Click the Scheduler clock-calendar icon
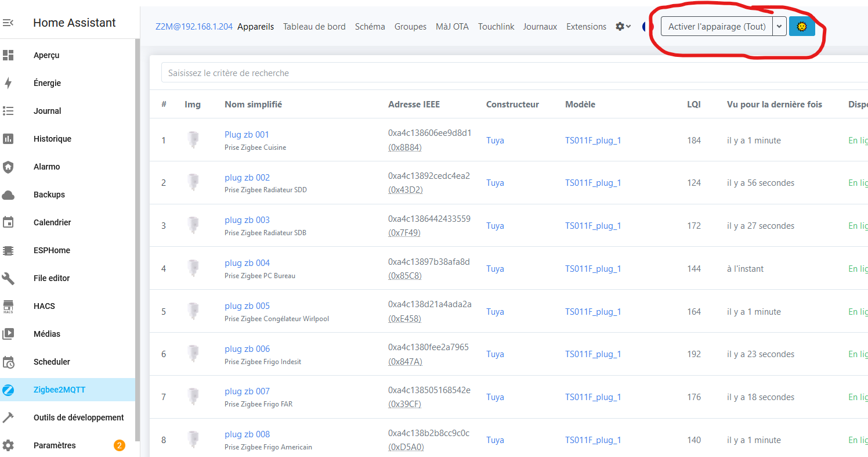This screenshot has height=457, width=868. 8,362
